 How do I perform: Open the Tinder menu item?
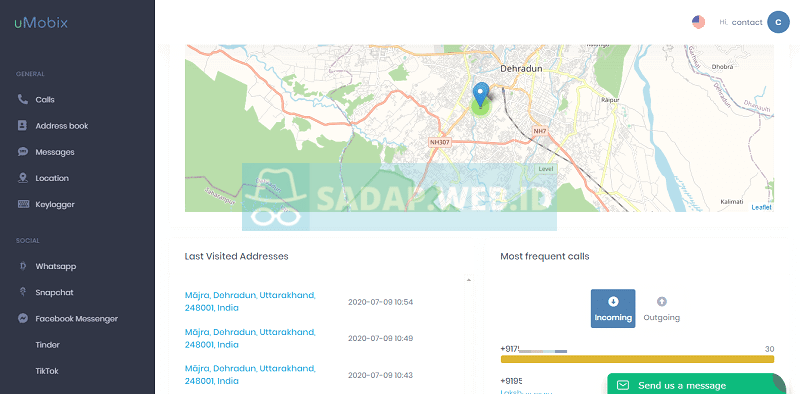[x=47, y=344]
